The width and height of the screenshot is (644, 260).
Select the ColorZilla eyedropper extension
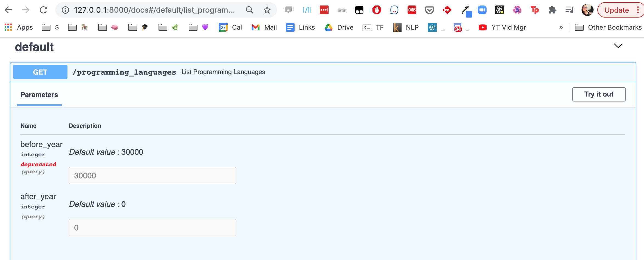click(465, 10)
